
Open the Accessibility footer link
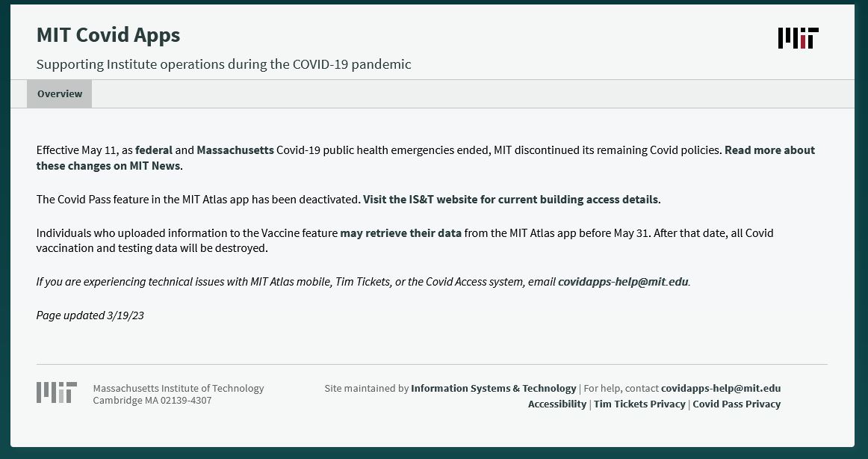click(x=557, y=404)
